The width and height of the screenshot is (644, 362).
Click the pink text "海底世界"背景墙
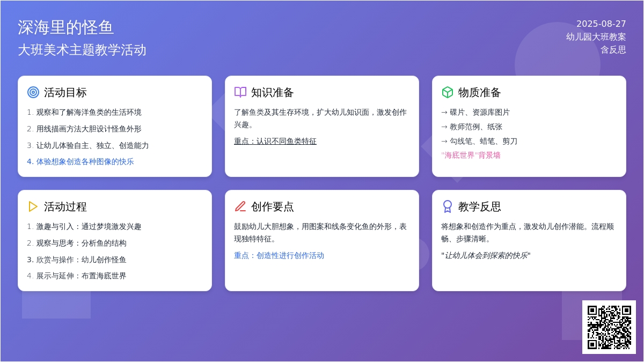pos(471,155)
